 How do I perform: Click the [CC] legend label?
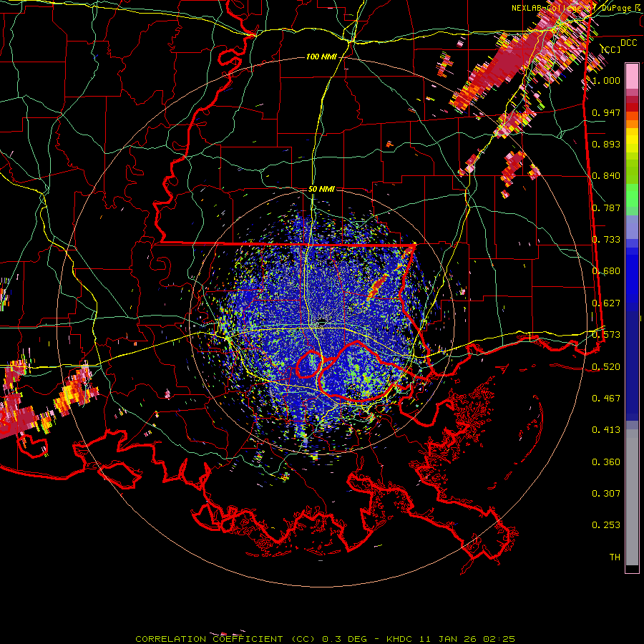click(x=611, y=49)
